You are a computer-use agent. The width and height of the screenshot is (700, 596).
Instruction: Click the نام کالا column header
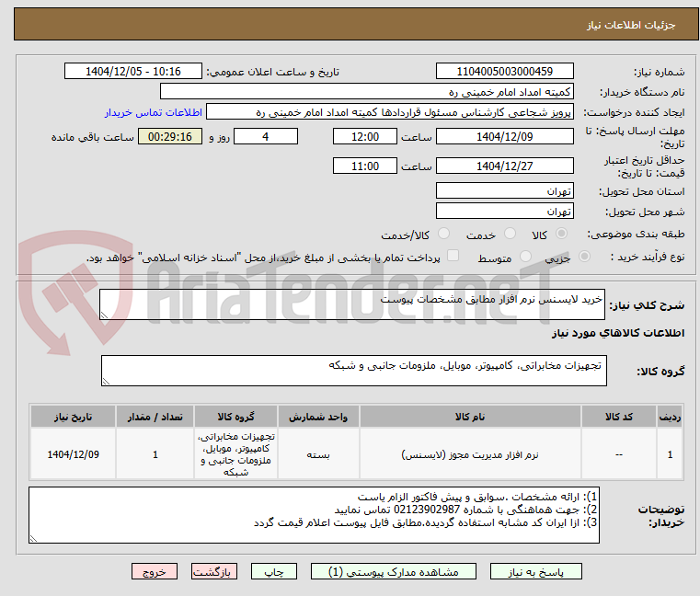point(470,417)
